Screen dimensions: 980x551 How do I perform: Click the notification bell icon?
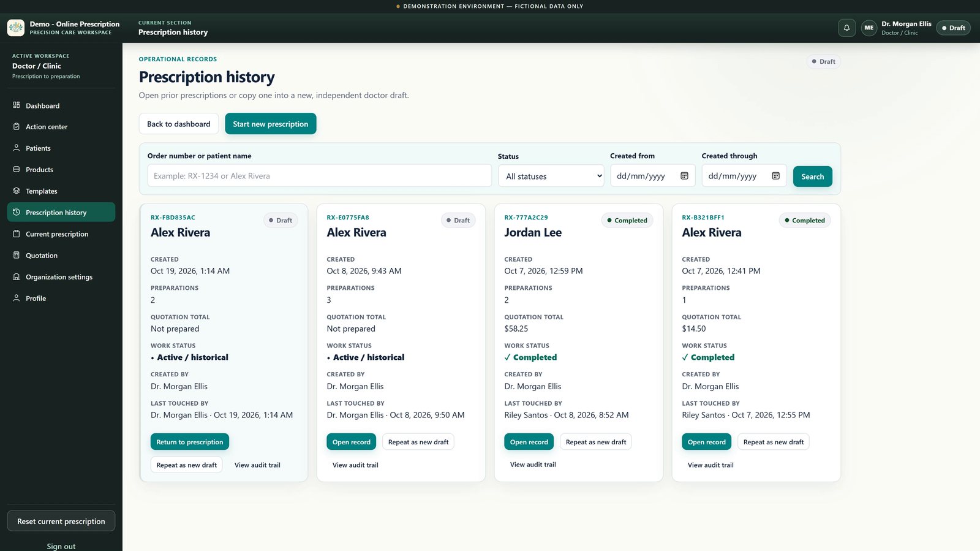846,28
